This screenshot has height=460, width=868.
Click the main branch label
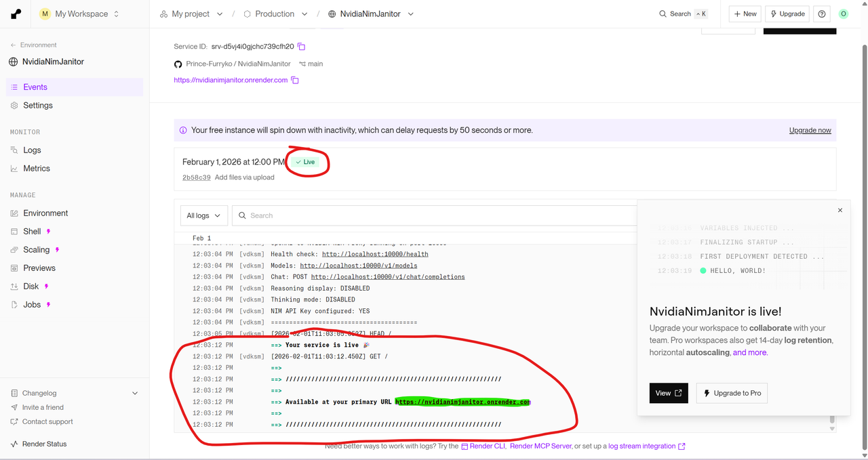click(x=311, y=64)
